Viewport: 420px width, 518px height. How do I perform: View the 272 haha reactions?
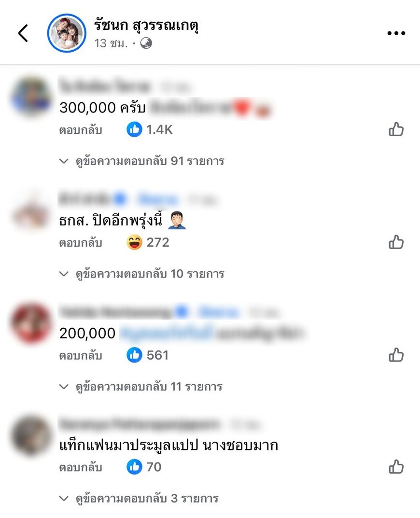pyautogui.click(x=148, y=242)
